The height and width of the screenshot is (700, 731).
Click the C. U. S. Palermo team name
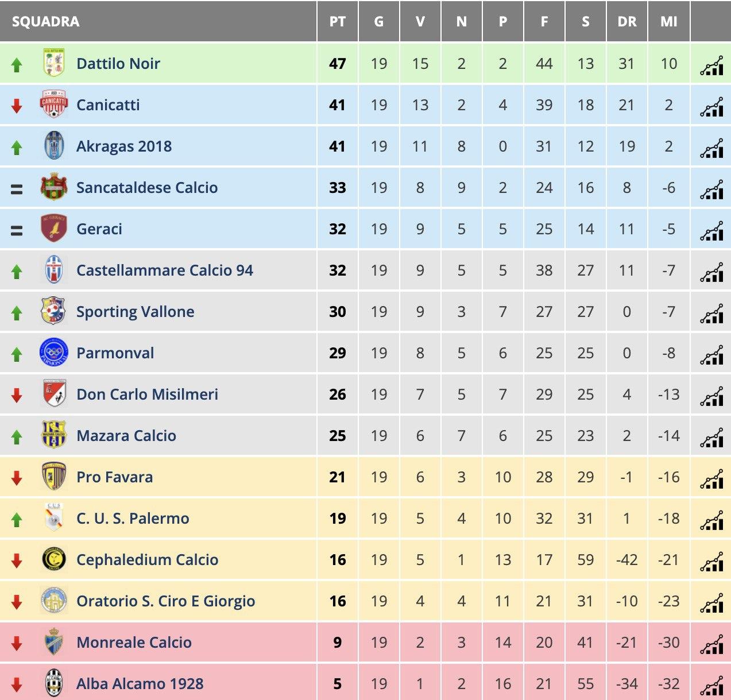133,518
